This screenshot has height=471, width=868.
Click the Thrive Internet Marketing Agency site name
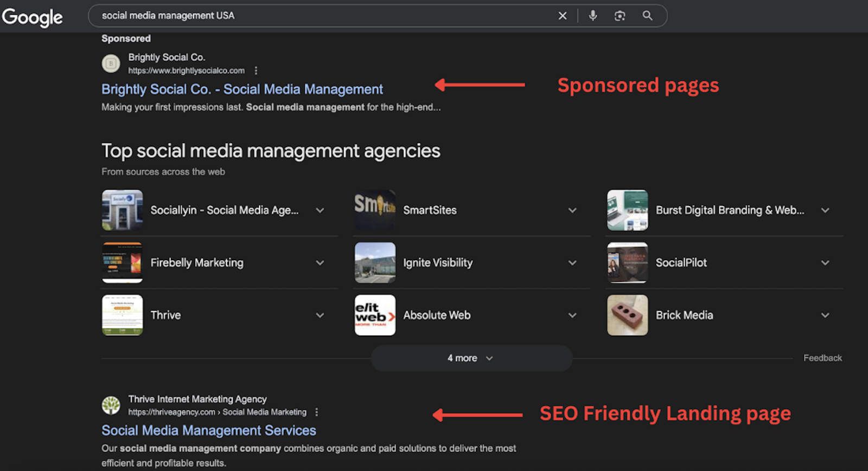pyautogui.click(x=197, y=399)
